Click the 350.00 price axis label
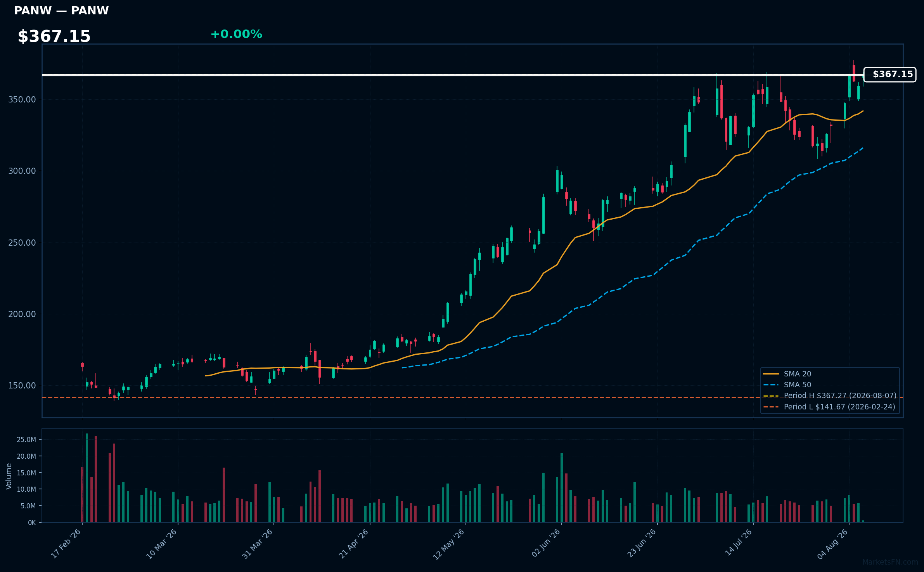The image size is (924, 572). (x=22, y=100)
